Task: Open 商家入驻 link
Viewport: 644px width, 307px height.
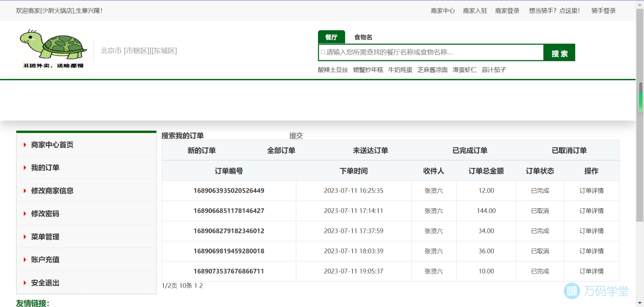Action: (475, 11)
